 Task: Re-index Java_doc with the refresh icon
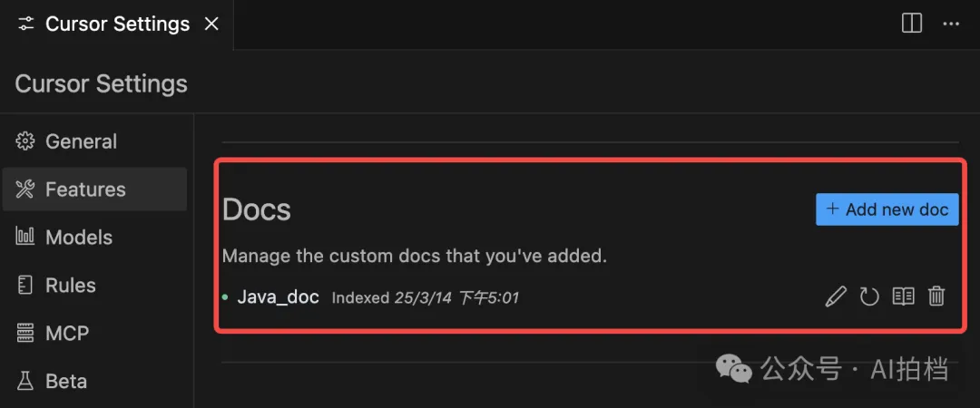click(x=868, y=296)
